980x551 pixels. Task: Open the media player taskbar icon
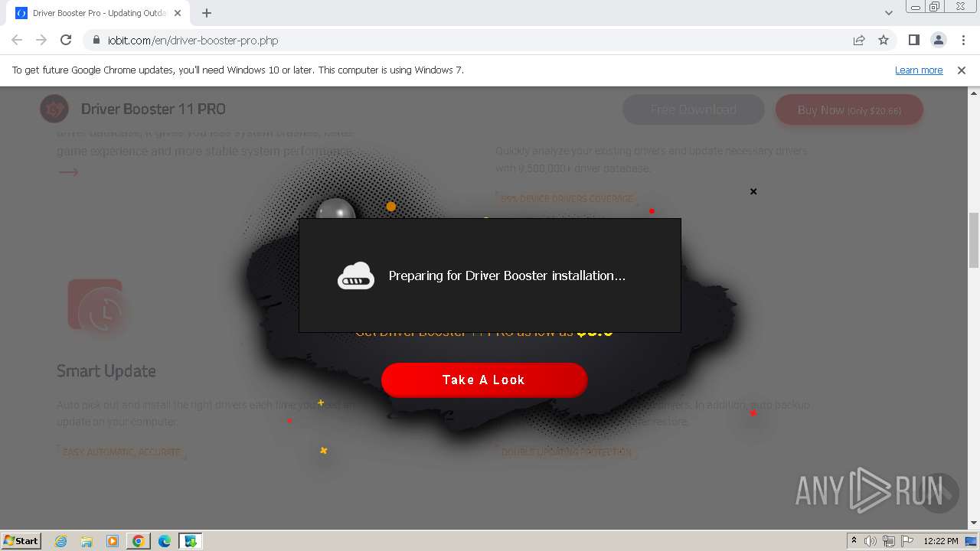113,541
